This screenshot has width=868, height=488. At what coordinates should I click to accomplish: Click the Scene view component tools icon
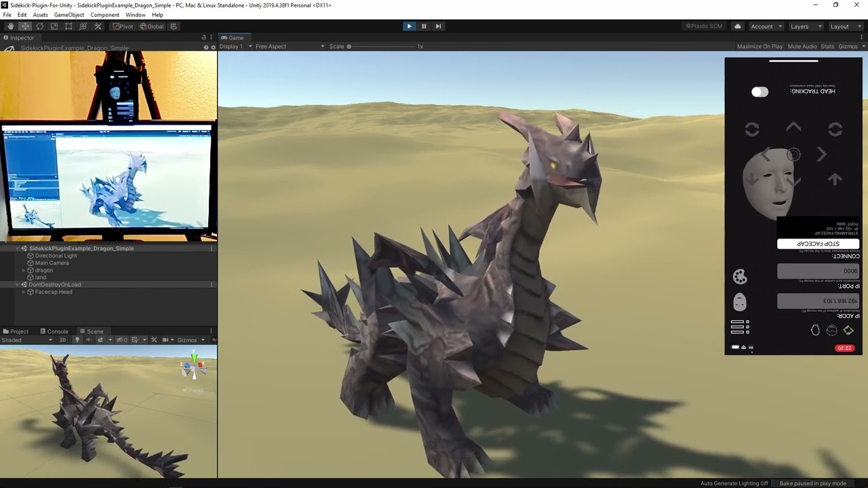(154, 340)
